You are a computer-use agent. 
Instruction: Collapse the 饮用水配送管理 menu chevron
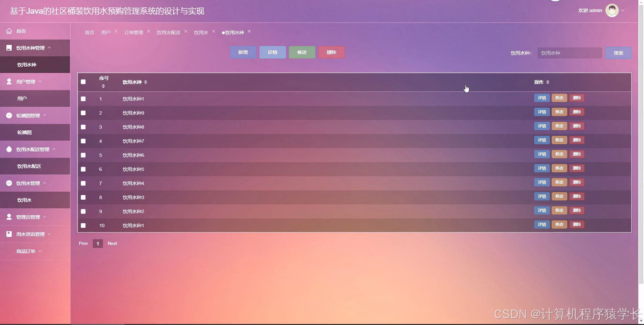tap(54, 149)
